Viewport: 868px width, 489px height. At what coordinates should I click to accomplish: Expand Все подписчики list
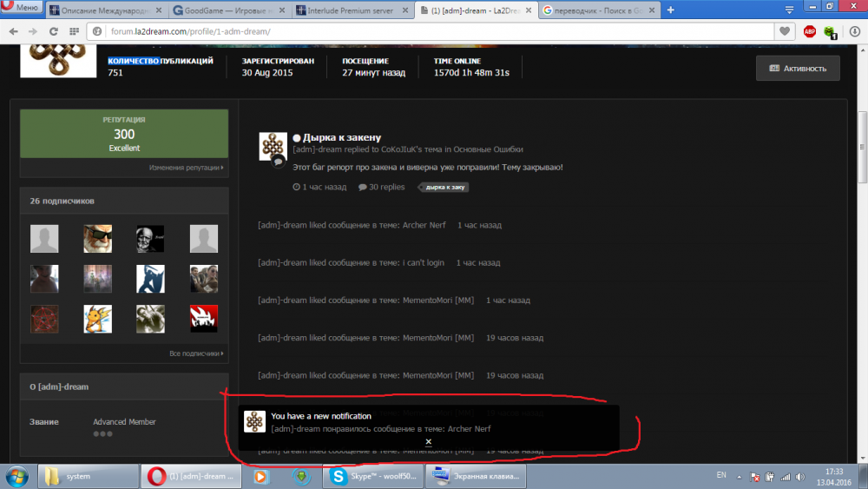tap(196, 354)
